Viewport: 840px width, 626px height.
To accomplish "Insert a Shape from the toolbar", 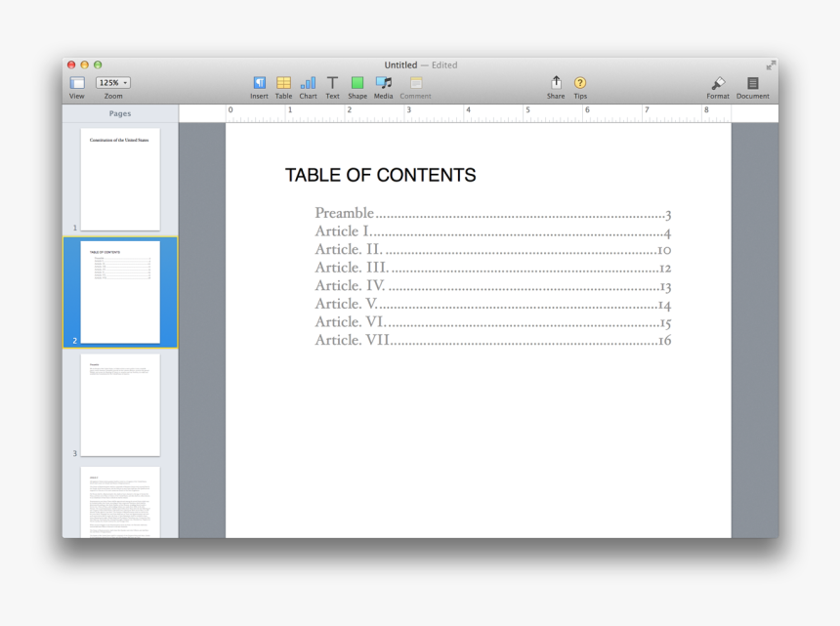I will [x=357, y=82].
